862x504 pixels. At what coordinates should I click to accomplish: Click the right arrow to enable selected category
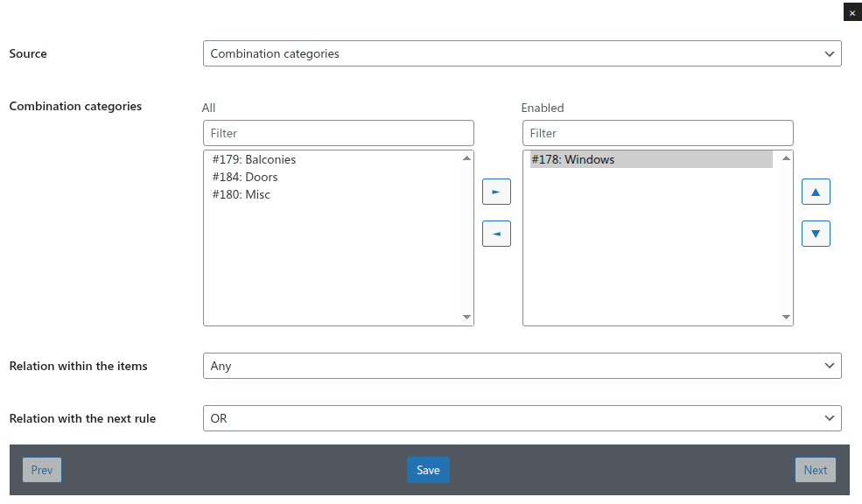tap(496, 192)
